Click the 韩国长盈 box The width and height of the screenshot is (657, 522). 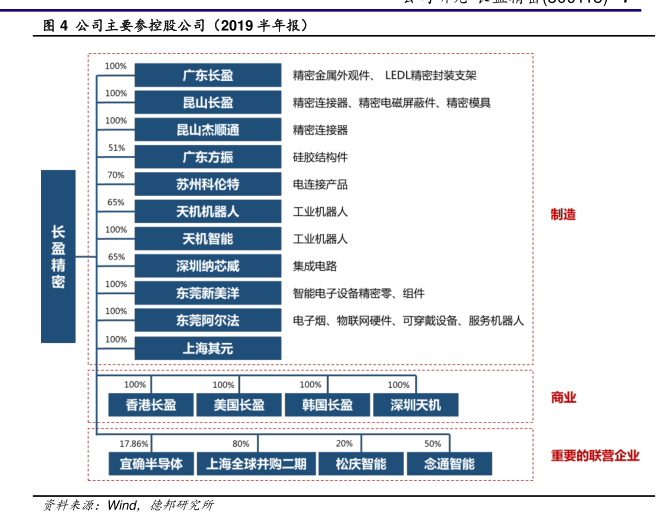tap(327, 405)
